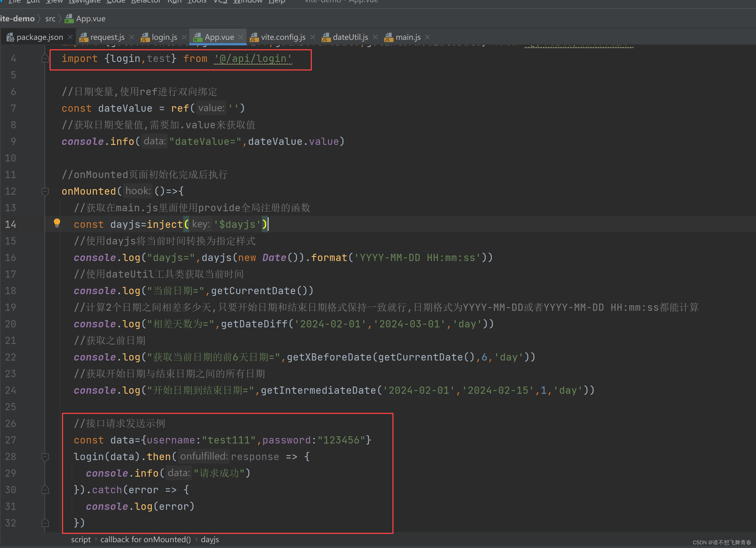The width and height of the screenshot is (756, 548).
Task: Close the package.json tab
Action: click(70, 37)
